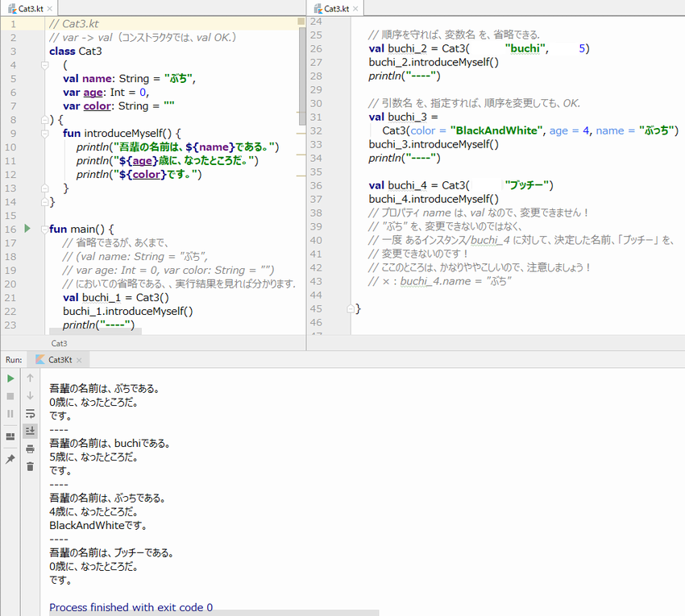Click the class end fold marker at line 14

click(x=44, y=201)
